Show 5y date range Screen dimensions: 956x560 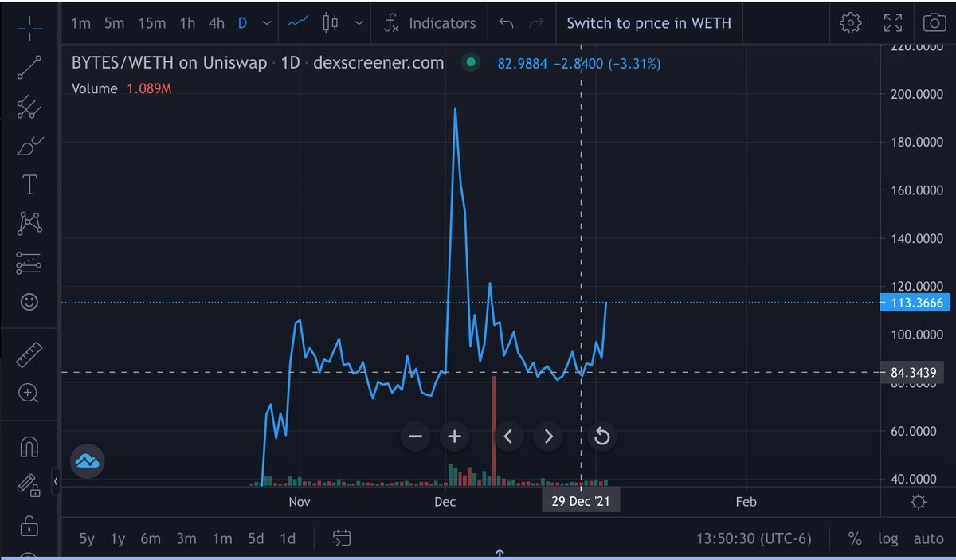tap(87, 538)
